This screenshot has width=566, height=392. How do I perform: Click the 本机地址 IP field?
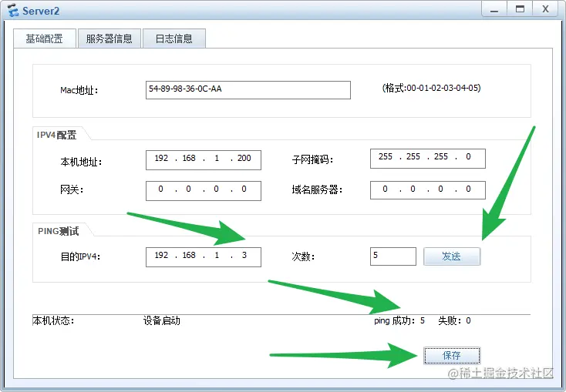click(204, 159)
